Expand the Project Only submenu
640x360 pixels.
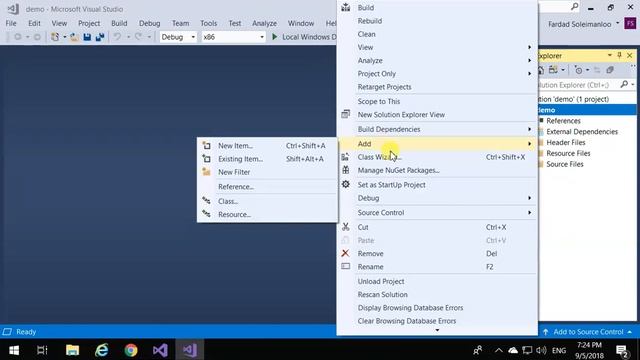point(437,74)
